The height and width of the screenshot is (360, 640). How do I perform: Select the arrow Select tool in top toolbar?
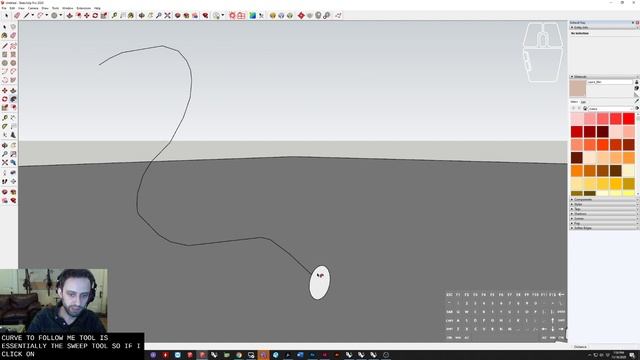tap(6, 16)
